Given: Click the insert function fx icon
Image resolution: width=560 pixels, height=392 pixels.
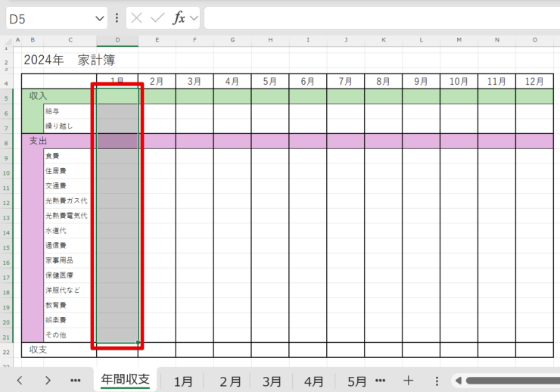Looking at the screenshot, I should tap(179, 18).
